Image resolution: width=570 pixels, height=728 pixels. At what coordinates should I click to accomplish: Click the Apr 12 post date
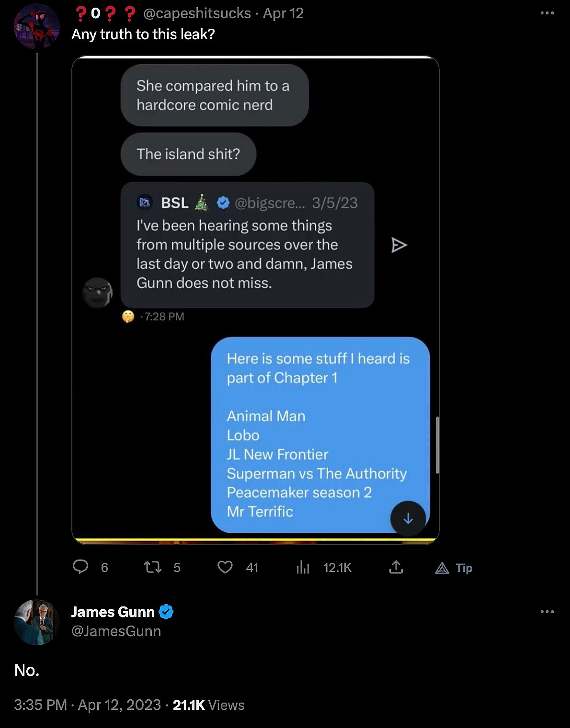pyautogui.click(x=283, y=13)
